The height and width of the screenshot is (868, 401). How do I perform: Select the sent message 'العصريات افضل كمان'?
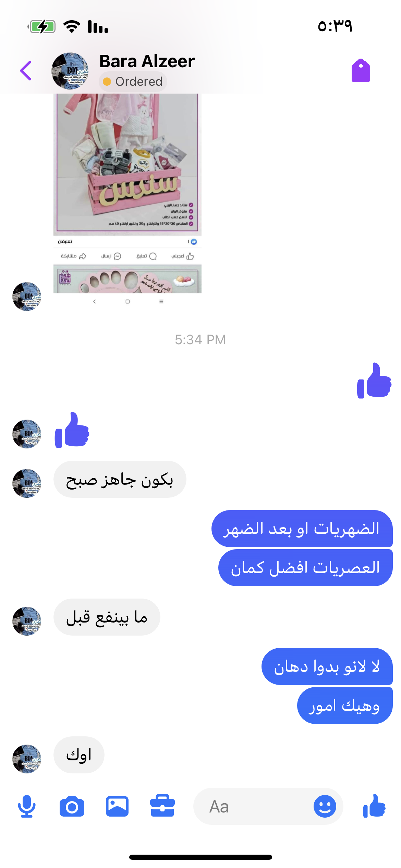point(305,568)
